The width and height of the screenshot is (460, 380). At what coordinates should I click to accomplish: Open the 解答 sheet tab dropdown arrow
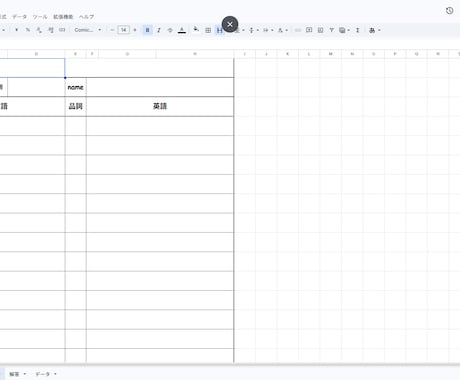25,374
